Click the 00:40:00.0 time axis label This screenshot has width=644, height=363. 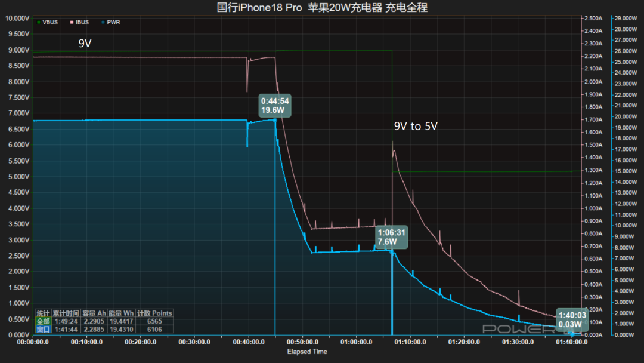249,342
